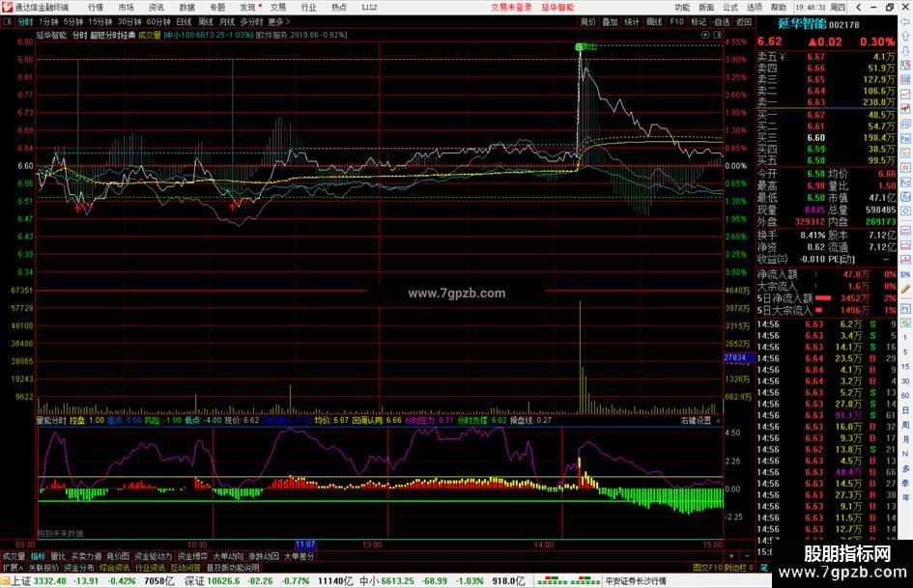Click the Tongdaxin app logo icon

pyautogui.click(x=7, y=7)
